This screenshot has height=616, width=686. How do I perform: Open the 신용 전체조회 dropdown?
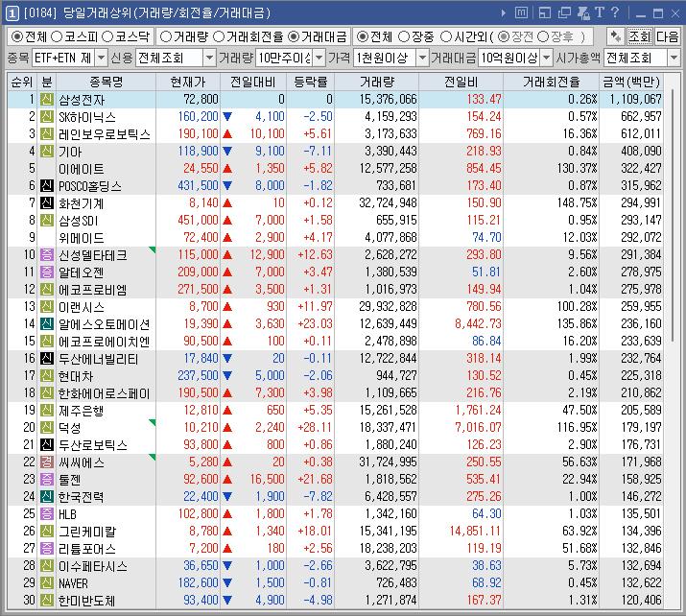210,58
